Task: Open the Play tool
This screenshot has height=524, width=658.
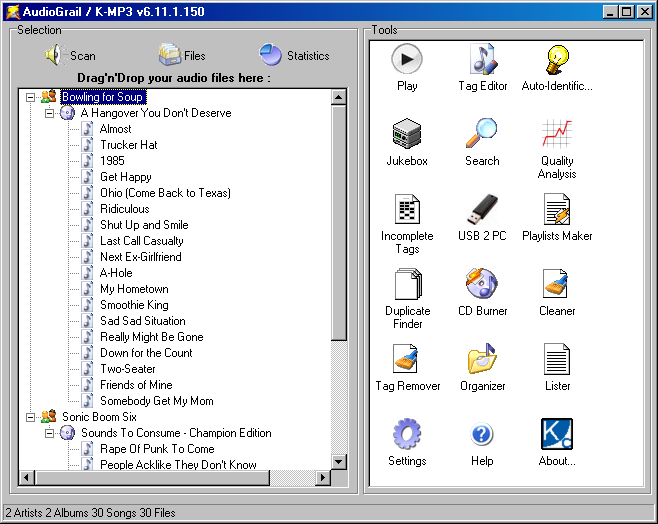Action: click(407, 67)
